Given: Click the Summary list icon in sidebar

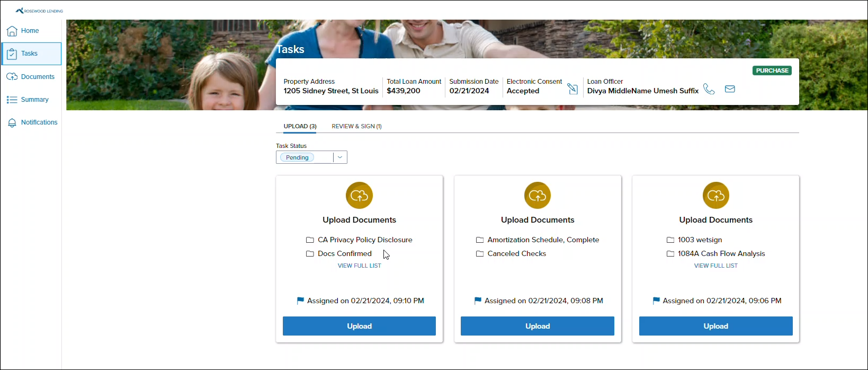Looking at the screenshot, I should [12, 100].
